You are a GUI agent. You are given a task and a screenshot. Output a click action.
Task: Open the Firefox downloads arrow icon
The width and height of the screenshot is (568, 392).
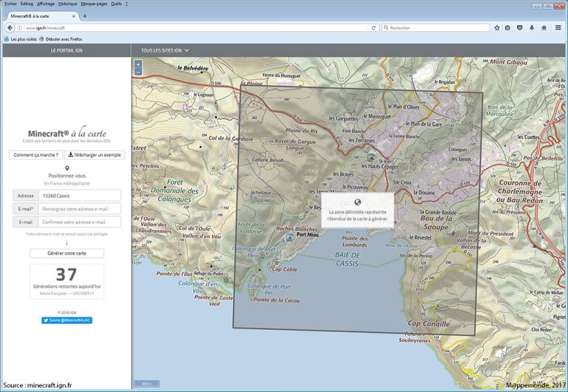point(532,27)
